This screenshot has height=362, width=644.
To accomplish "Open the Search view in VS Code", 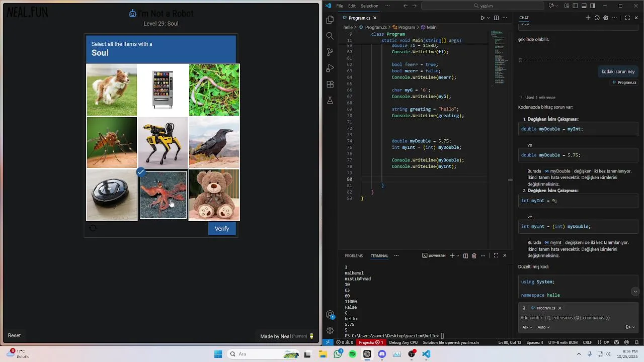I will [330, 36].
